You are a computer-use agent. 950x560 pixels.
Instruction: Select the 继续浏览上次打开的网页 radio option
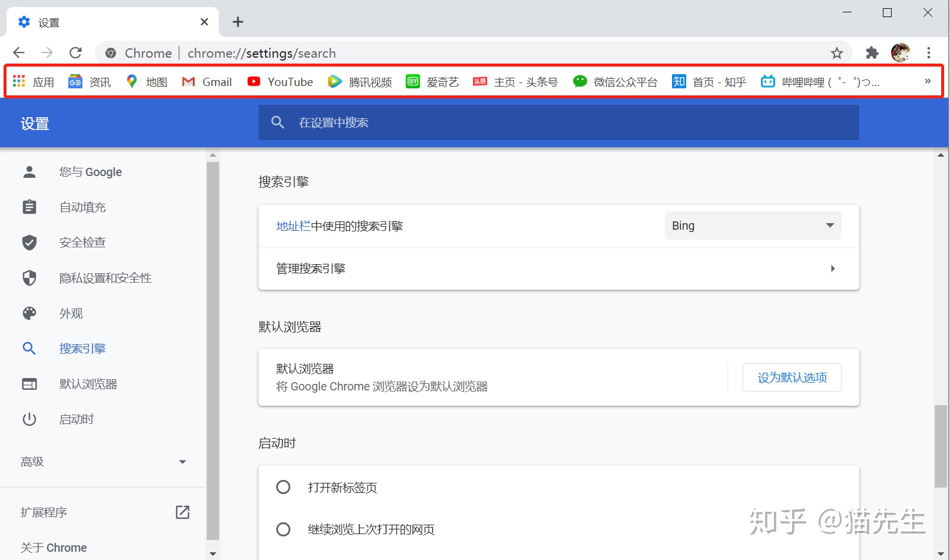pyautogui.click(x=283, y=529)
